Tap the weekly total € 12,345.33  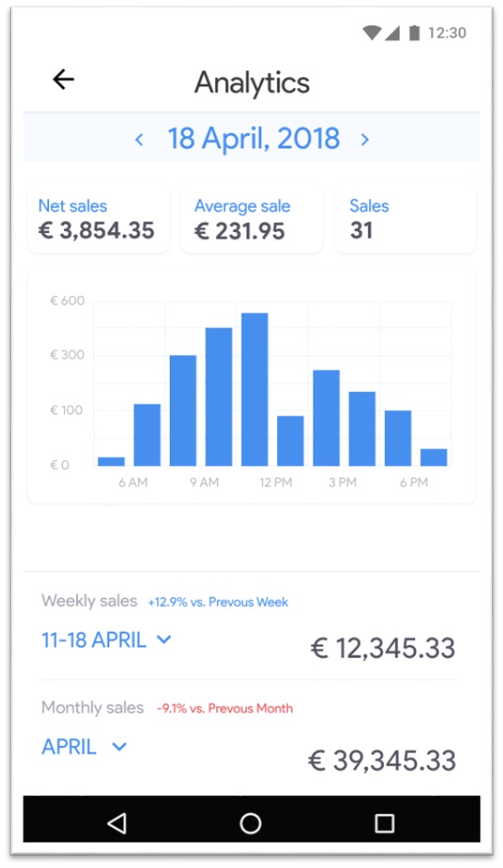383,648
